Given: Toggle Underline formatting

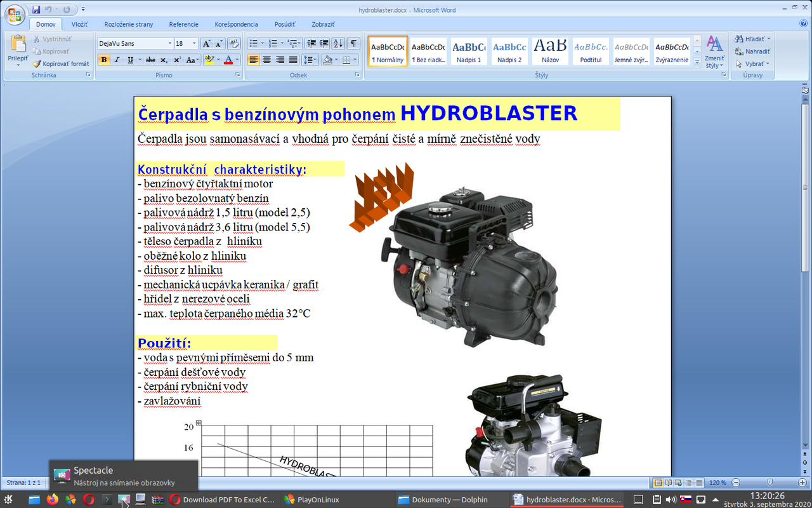Looking at the screenshot, I should point(130,60).
